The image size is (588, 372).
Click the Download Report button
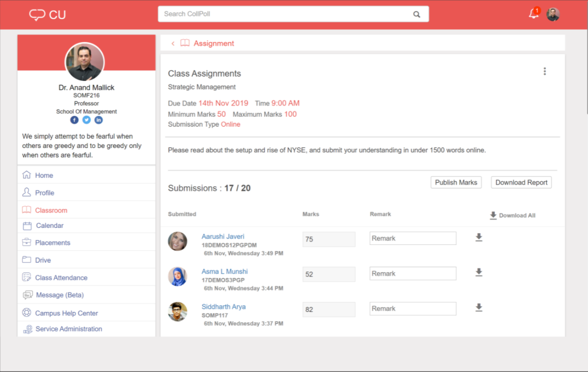tap(521, 182)
